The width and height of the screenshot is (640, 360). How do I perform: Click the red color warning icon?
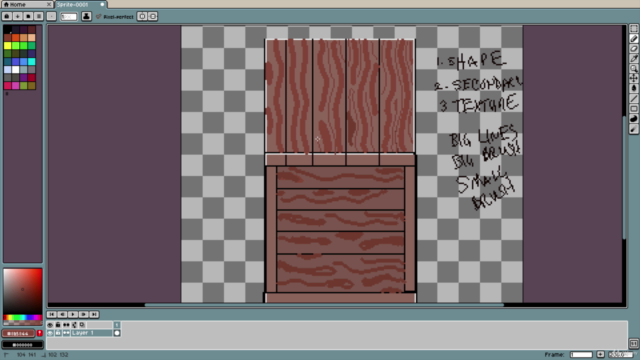(x=40, y=334)
